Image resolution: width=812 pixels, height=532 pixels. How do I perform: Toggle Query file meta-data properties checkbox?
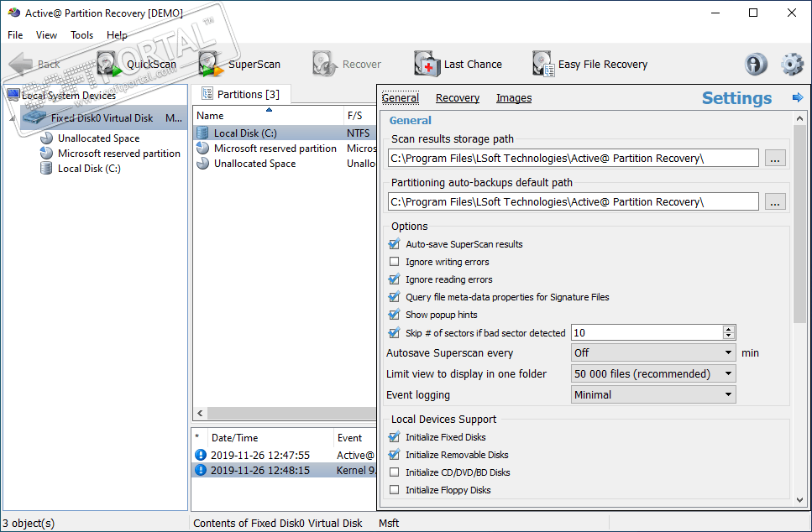tap(394, 296)
